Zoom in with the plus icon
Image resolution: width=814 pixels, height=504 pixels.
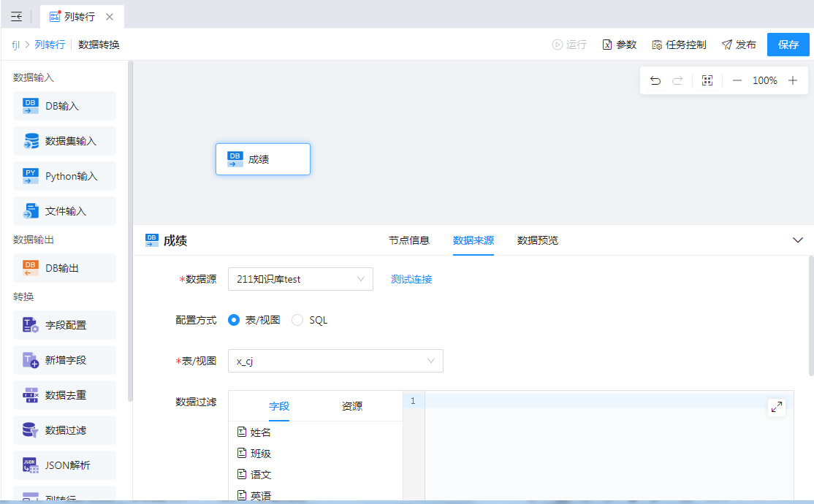click(x=793, y=80)
